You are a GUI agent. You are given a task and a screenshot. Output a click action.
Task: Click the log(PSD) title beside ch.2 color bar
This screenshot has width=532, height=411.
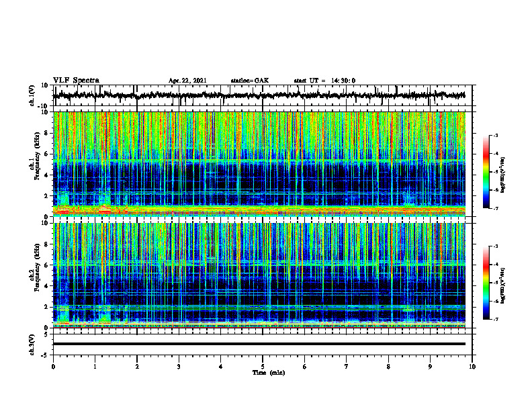503,286
